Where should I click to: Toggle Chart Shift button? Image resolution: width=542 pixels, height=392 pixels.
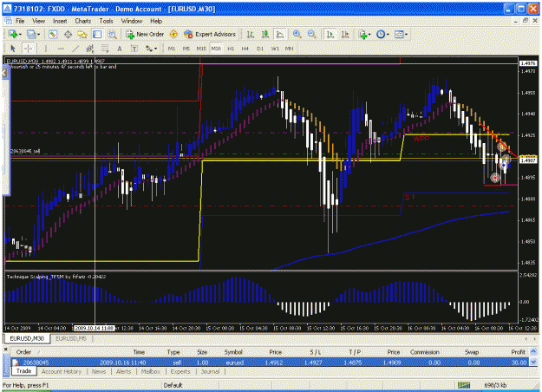pyautogui.click(x=345, y=34)
